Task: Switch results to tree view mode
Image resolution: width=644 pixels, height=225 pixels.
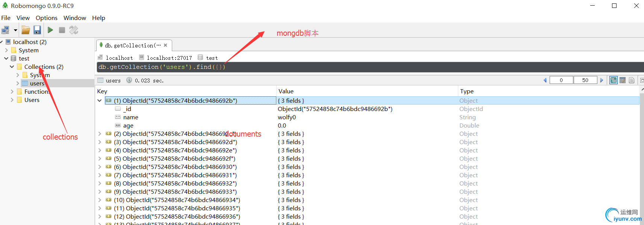Action: 614,80
